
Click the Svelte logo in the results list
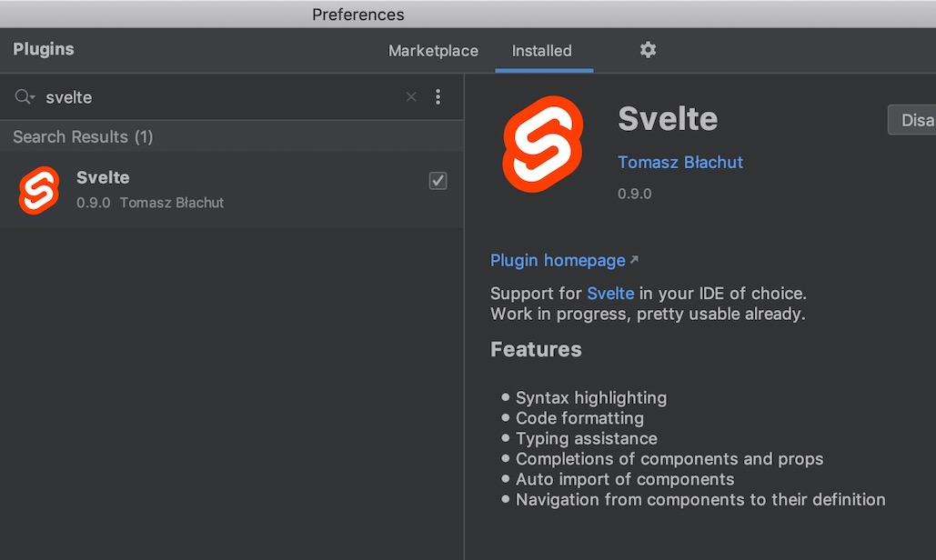(x=39, y=190)
